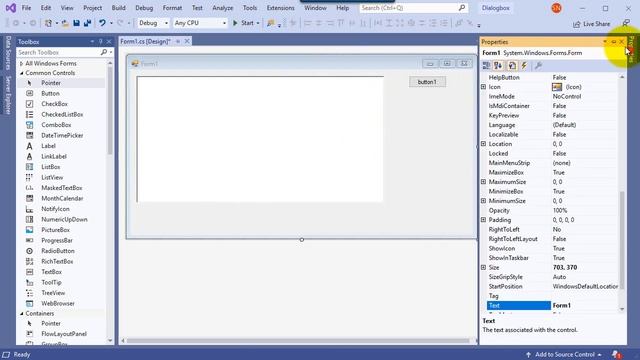Select the CheckBox control in Toolbox
The height and width of the screenshot is (360, 640).
click(54, 104)
